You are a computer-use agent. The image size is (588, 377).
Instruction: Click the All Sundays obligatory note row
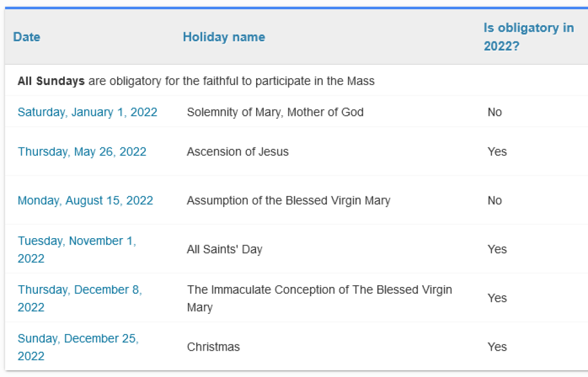[x=196, y=81]
